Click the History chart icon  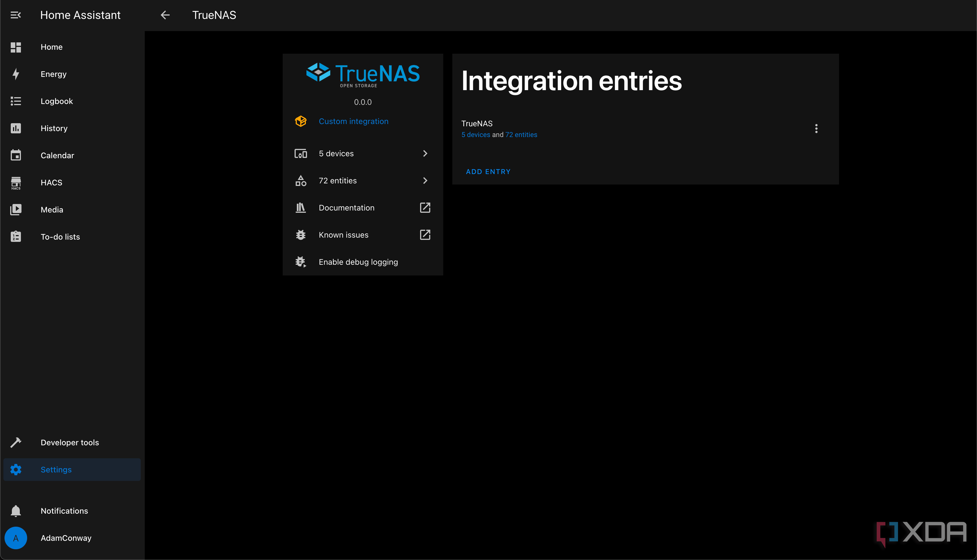click(x=16, y=128)
